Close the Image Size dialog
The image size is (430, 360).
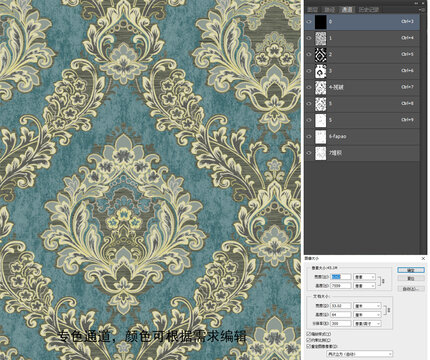pos(423,259)
